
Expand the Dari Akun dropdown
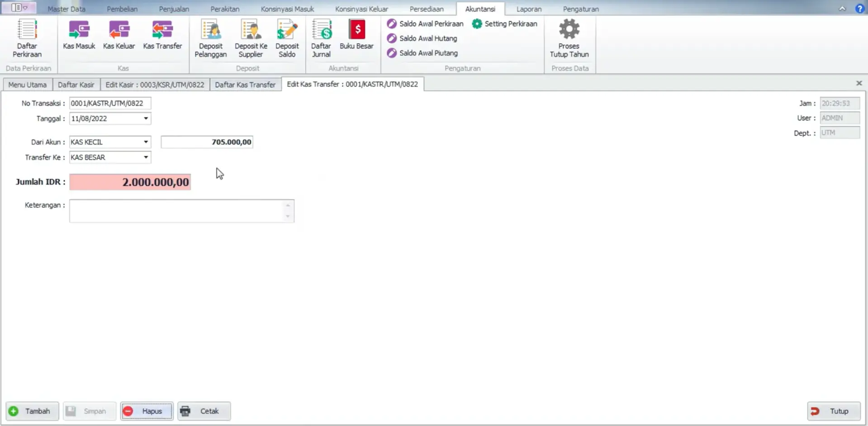click(146, 142)
